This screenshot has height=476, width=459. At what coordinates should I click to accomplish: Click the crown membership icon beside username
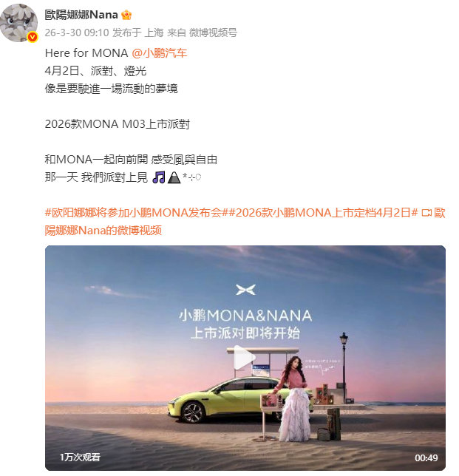[126, 15]
